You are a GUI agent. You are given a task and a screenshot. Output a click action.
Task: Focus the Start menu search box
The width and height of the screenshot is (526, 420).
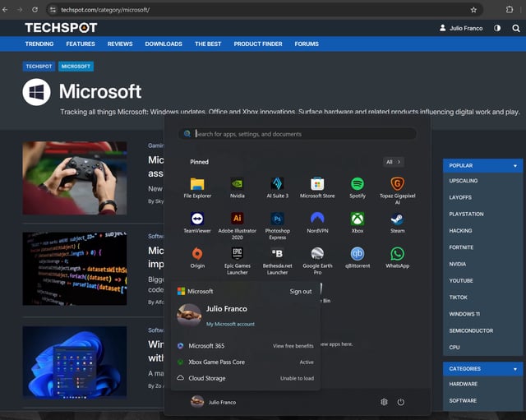pos(298,134)
